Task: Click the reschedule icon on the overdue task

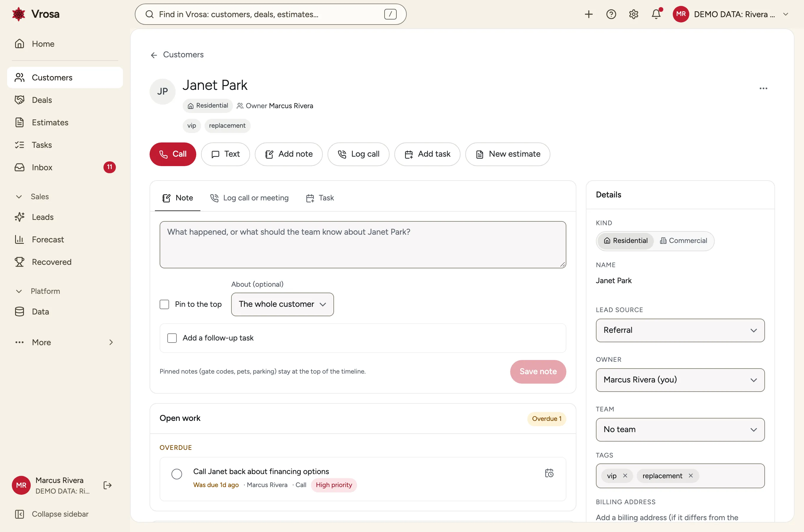Action: click(549, 473)
